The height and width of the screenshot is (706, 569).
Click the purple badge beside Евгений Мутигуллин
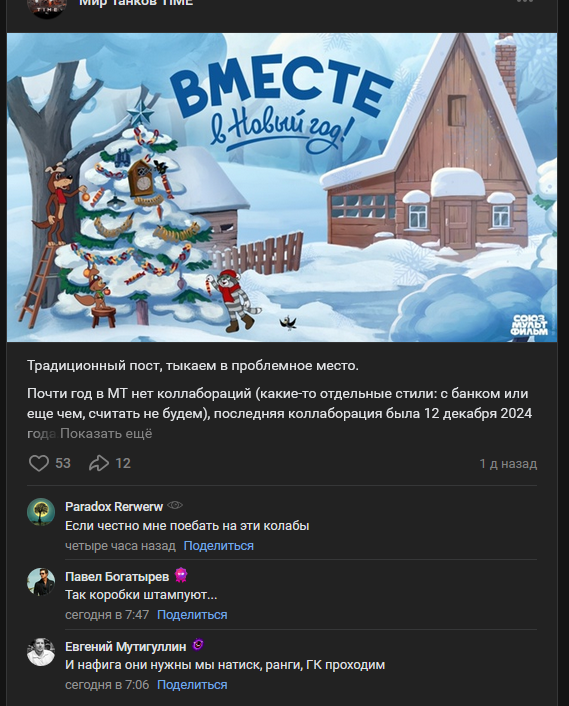pos(198,645)
